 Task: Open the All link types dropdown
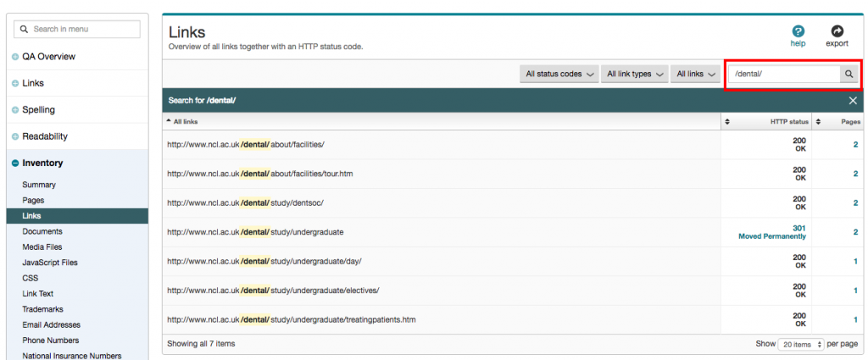coord(635,74)
